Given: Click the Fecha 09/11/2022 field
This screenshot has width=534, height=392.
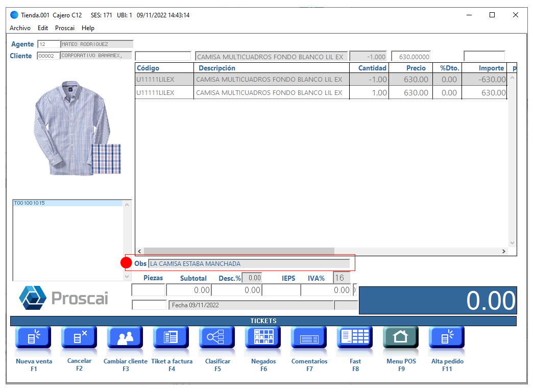Looking at the screenshot, I should [x=251, y=305].
